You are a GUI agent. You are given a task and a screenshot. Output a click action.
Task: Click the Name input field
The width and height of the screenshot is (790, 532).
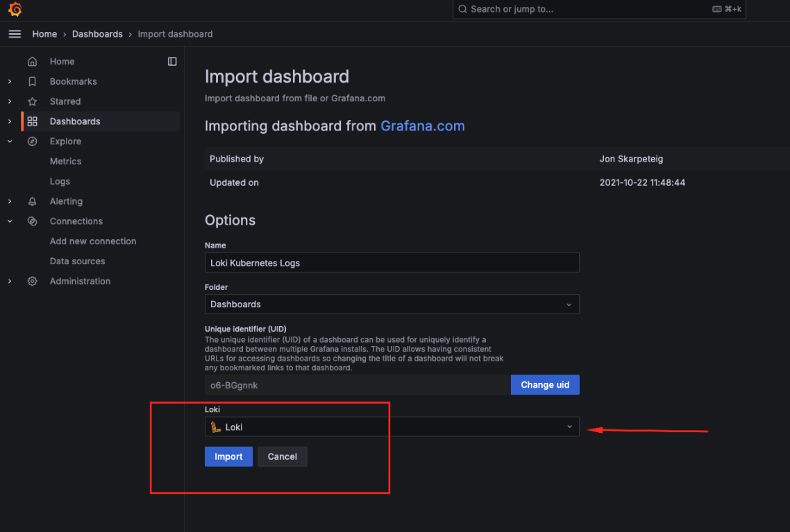tap(392, 263)
